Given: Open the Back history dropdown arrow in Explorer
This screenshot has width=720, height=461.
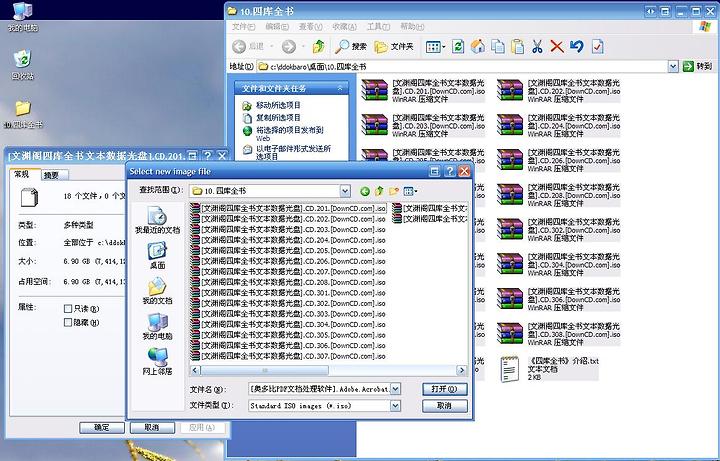Looking at the screenshot, I should [x=272, y=46].
